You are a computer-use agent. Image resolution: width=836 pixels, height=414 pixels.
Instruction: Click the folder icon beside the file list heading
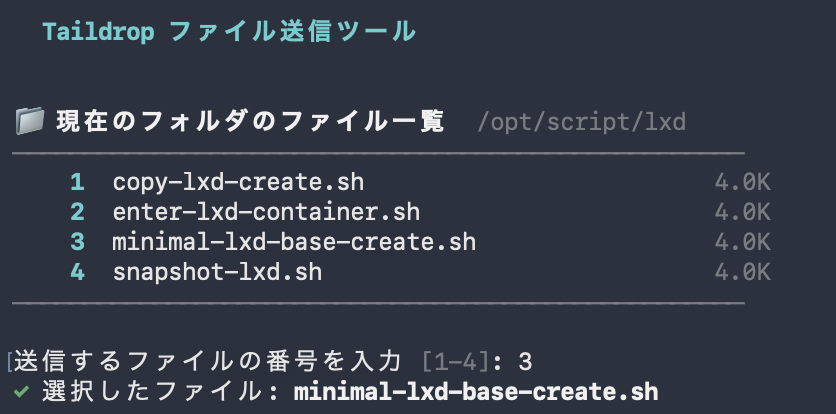coord(30,122)
